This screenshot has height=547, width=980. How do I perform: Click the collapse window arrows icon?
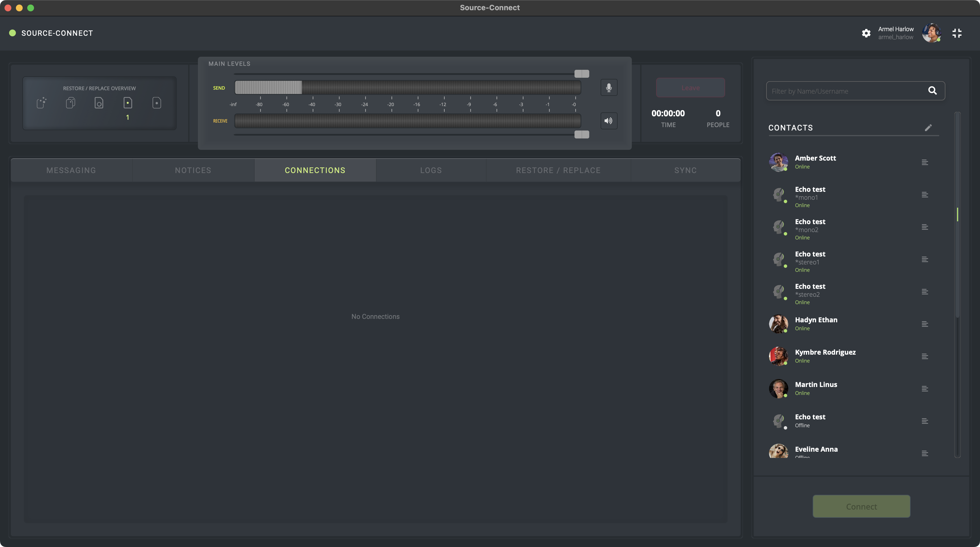(957, 33)
